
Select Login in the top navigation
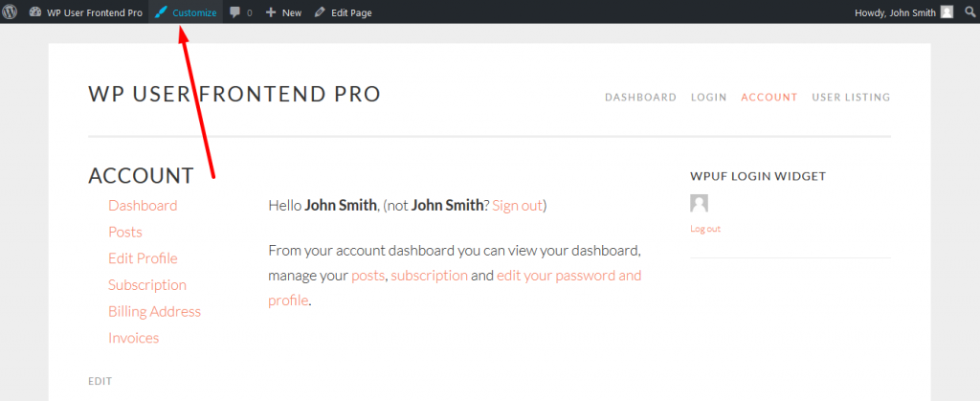708,97
